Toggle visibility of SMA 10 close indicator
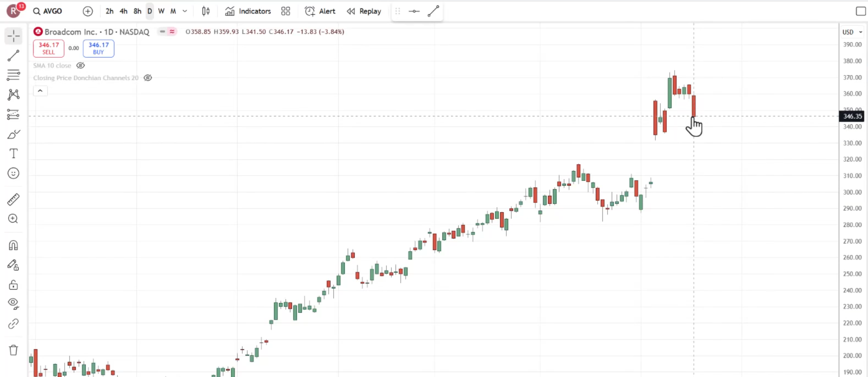 [x=80, y=66]
